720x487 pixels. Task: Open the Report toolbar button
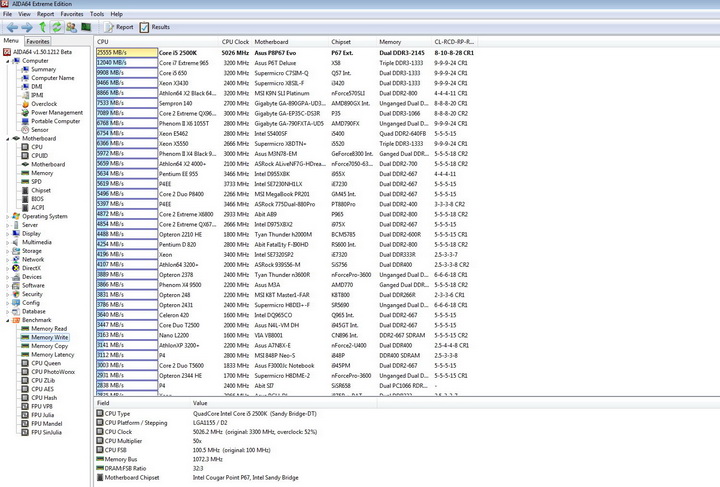(x=118, y=27)
